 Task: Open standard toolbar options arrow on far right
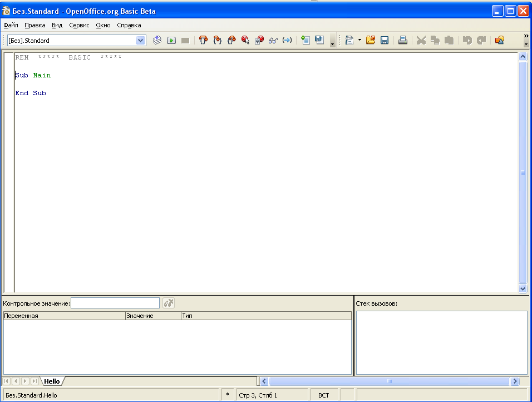tap(526, 44)
